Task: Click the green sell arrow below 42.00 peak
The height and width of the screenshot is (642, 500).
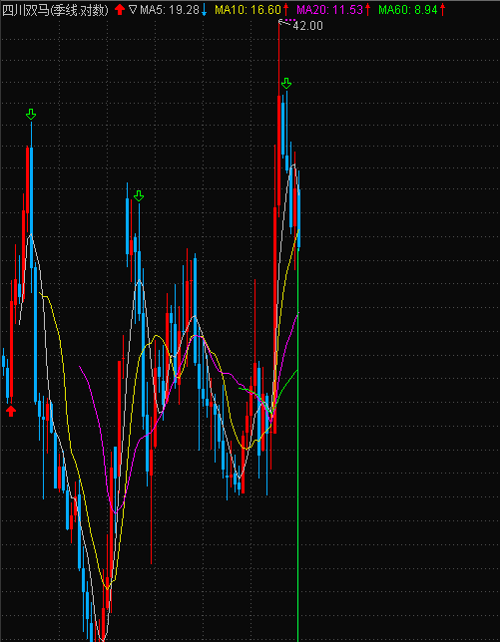Action: point(286,83)
